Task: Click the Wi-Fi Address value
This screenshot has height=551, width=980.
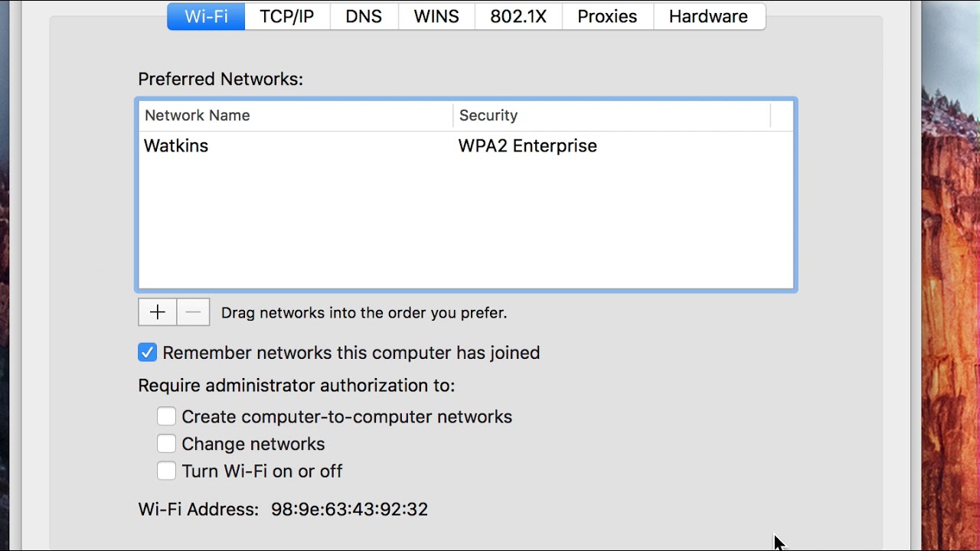Action: coord(349,510)
